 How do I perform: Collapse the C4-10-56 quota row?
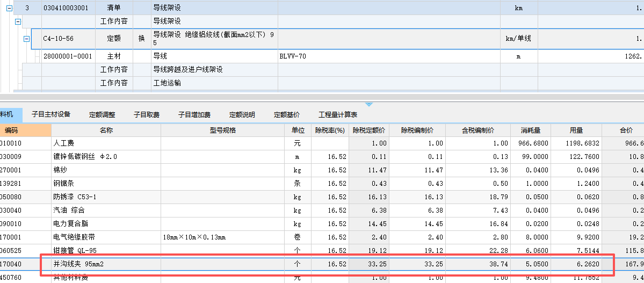(x=26, y=39)
